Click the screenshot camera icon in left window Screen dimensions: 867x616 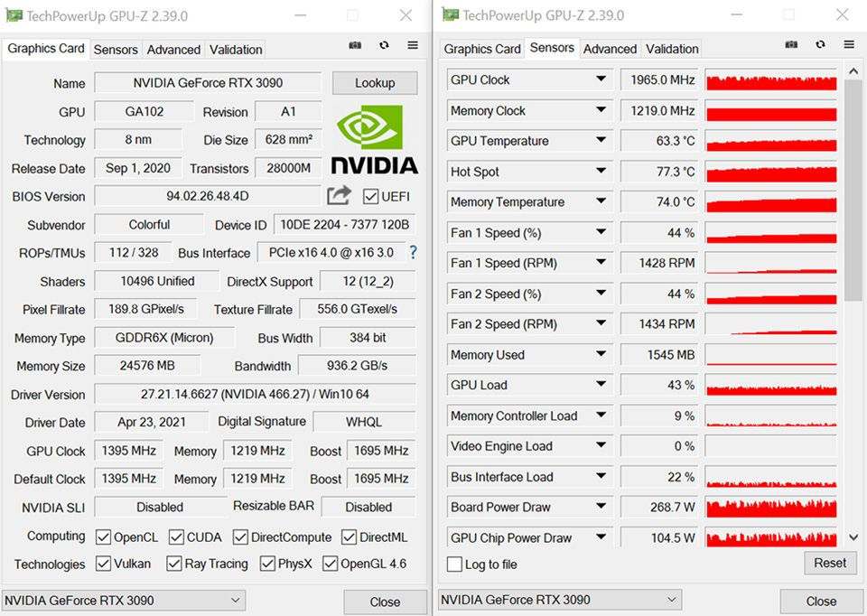pos(355,45)
